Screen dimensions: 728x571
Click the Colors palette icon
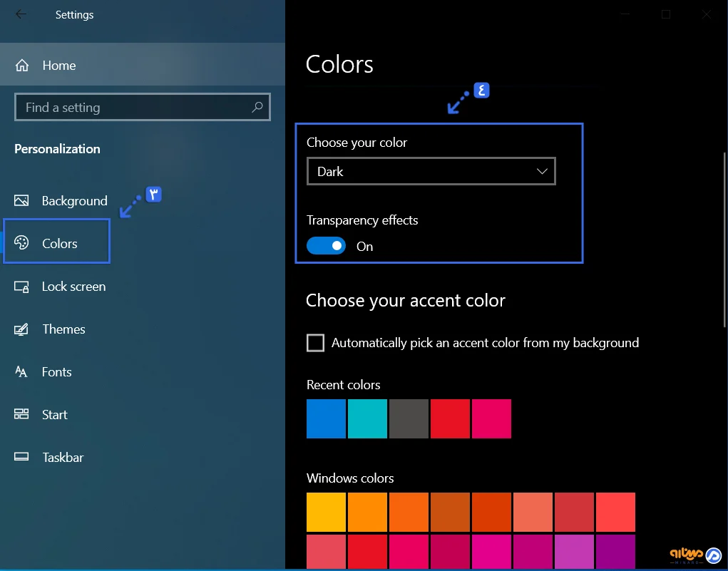(21, 243)
